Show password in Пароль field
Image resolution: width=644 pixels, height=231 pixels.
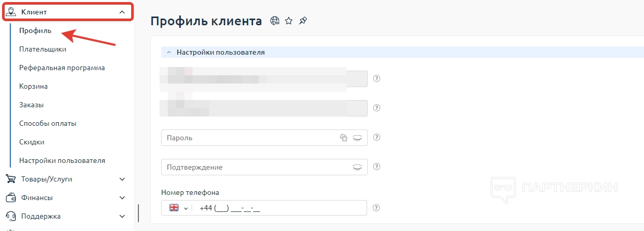(357, 138)
